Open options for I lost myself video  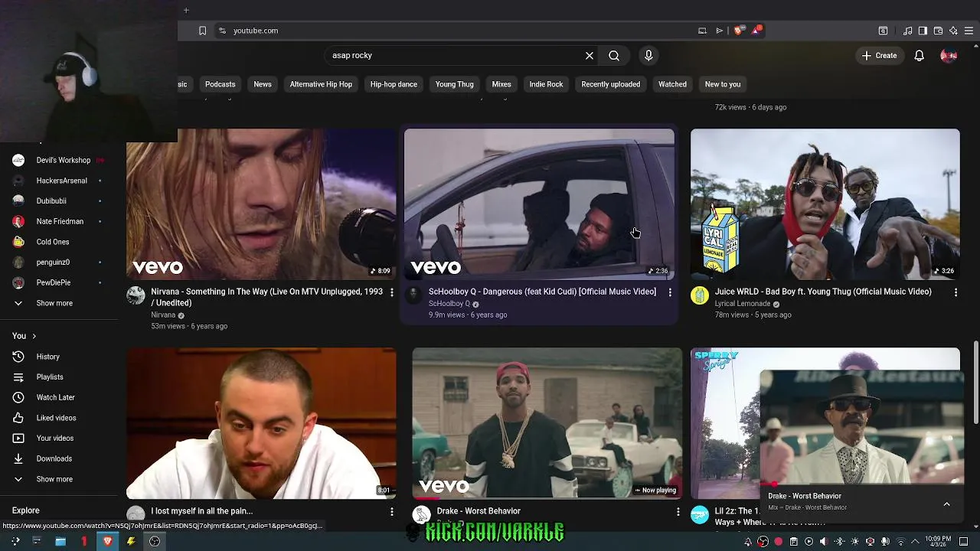392,511
